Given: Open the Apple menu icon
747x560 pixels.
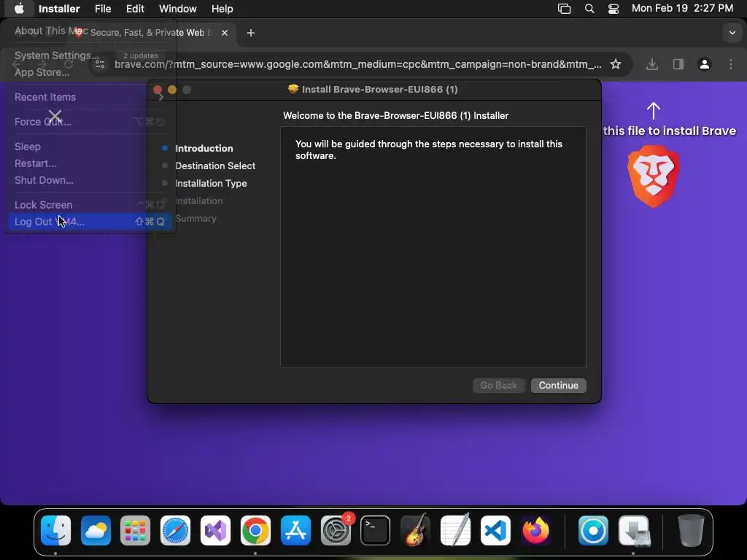Looking at the screenshot, I should pyautogui.click(x=19, y=9).
